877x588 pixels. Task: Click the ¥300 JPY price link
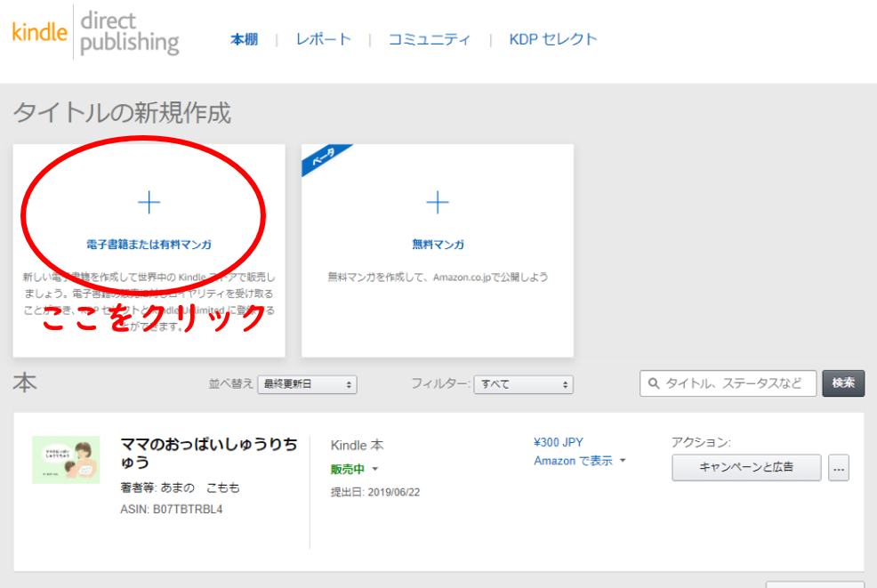pyautogui.click(x=559, y=442)
